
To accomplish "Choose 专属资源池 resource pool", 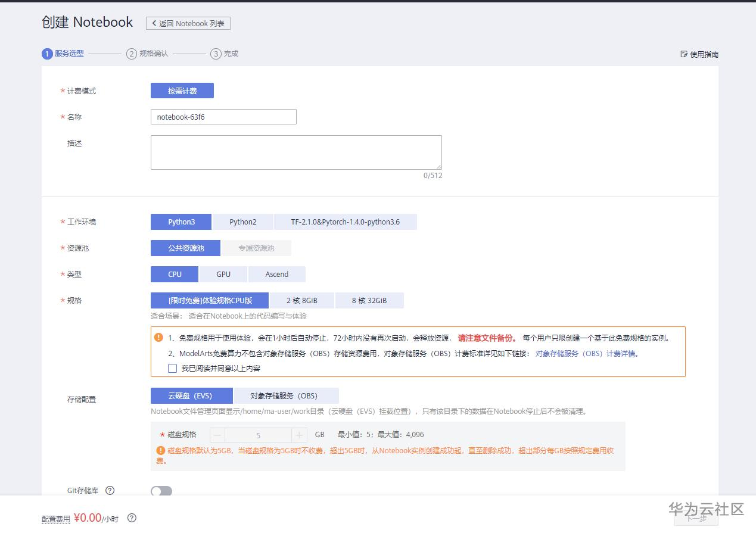I will [x=256, y=248].
